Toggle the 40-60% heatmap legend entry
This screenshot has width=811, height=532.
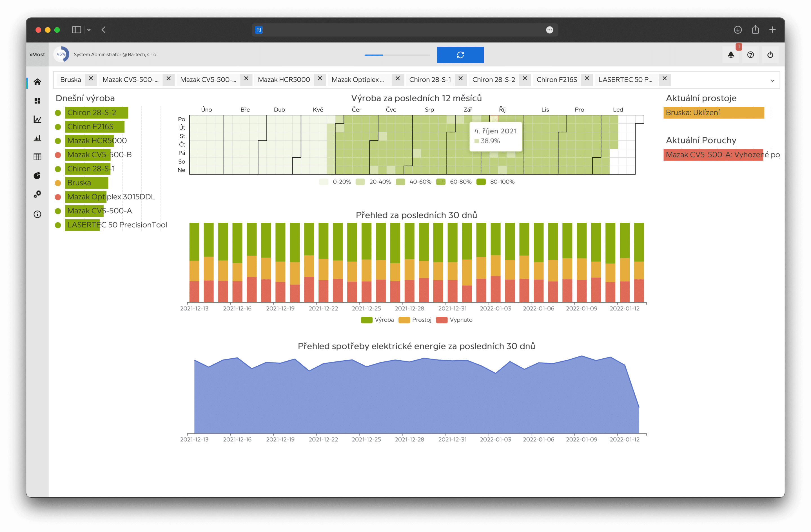(x=414, y=182)
